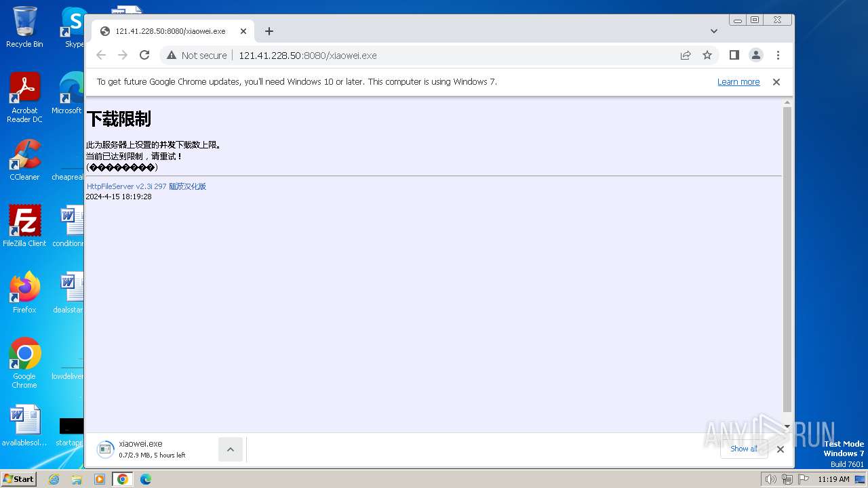The width and height of the screenshot is (868, 488).
Task: Open Learn more about Chrome updates
Action: point(738,82)
